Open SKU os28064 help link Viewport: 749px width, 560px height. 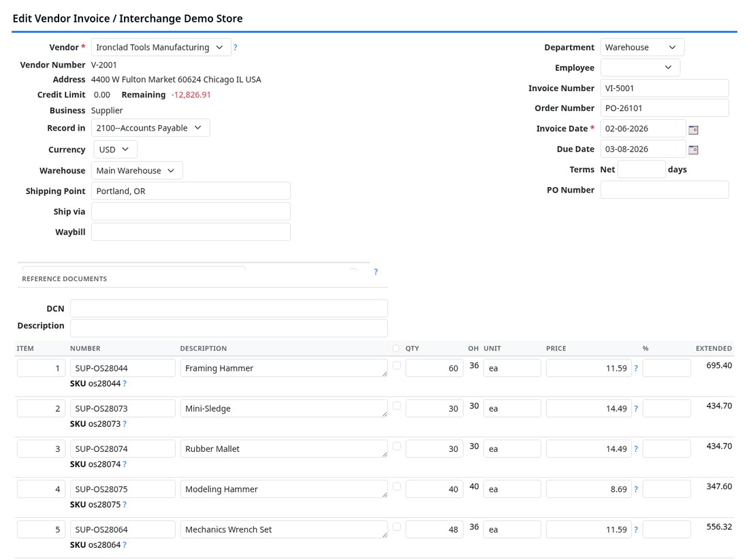pos(125,545)
